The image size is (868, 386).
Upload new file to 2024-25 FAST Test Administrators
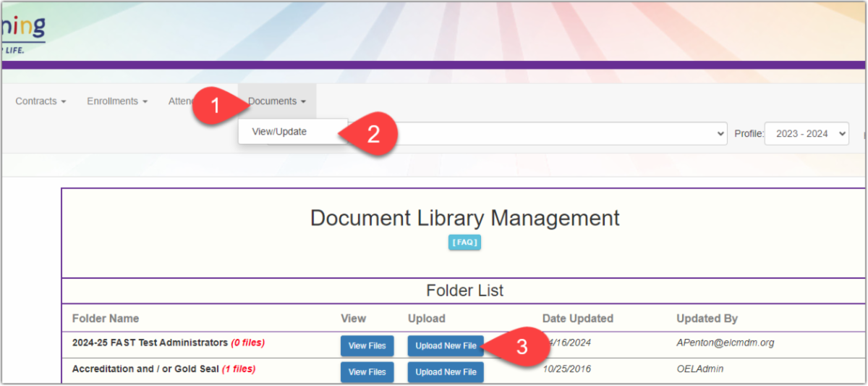tap(446, 346)
